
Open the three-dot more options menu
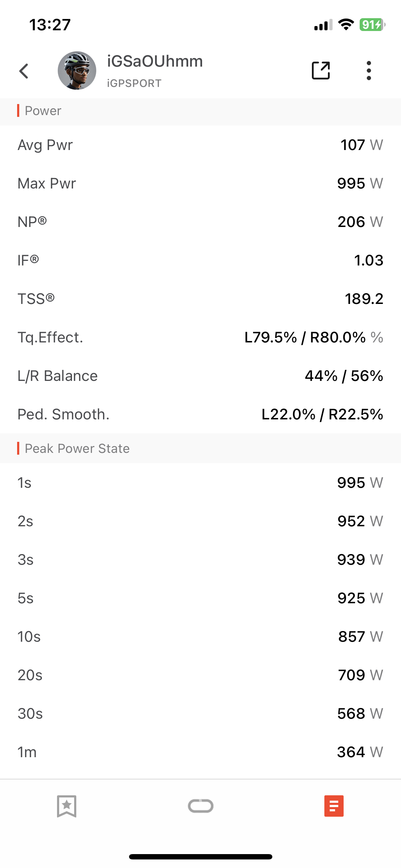click(369, 71)
